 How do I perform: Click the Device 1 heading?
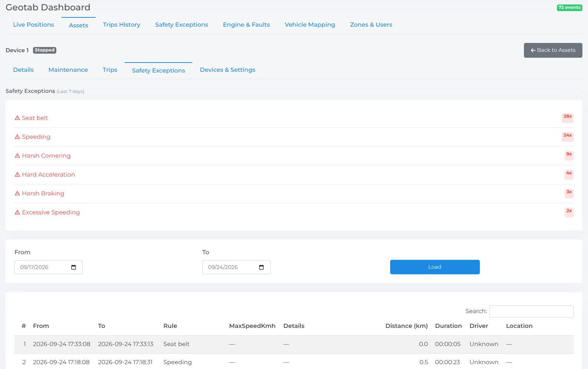coord(17,50)
